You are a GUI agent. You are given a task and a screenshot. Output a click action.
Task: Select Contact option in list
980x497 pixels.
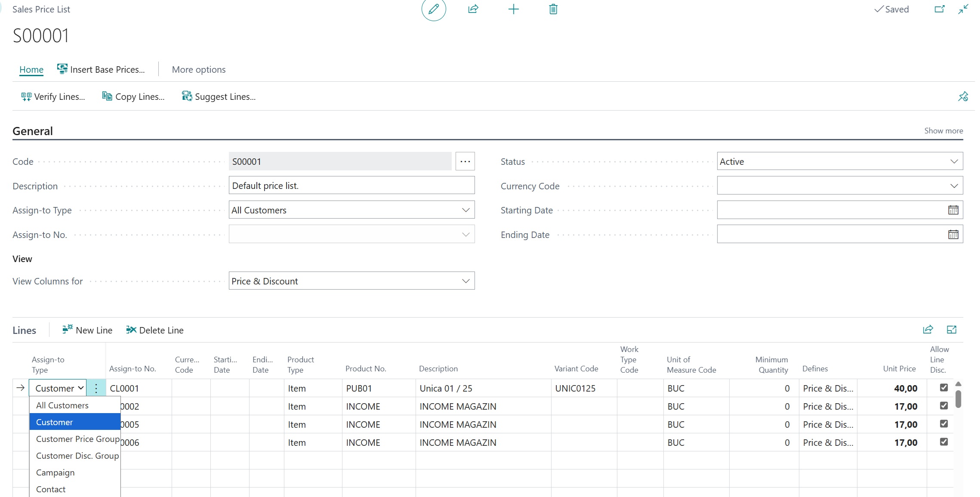(x=75, y=489)
